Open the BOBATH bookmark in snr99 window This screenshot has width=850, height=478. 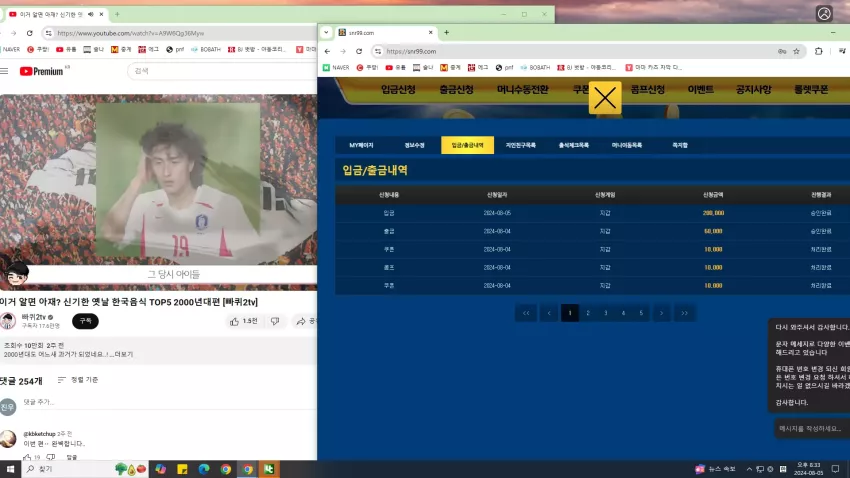click(535, 68)
